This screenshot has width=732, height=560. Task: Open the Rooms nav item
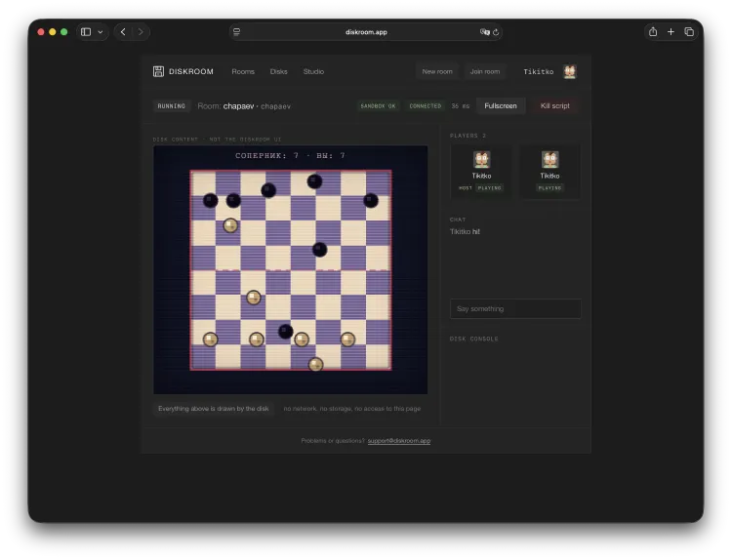243,71
